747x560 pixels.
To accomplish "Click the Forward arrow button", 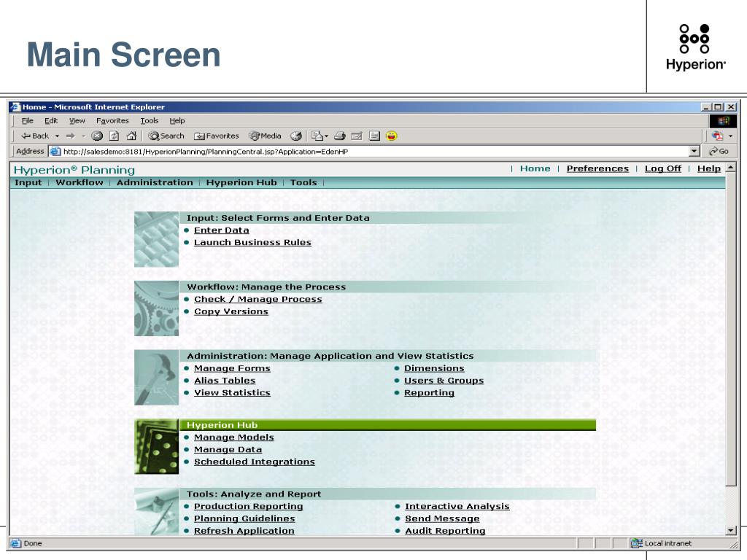I will [71, 136].
